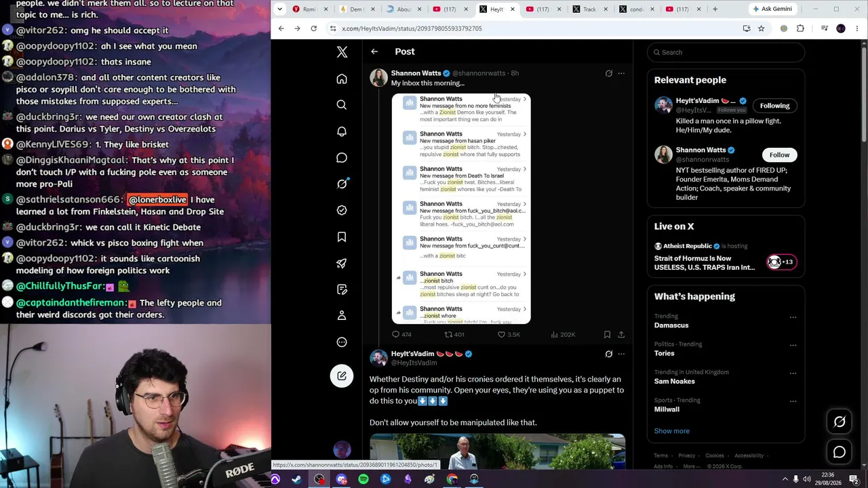Open the floating messages chat button
The height and width of the screenshot is (488, 868).
click(840, 452)
